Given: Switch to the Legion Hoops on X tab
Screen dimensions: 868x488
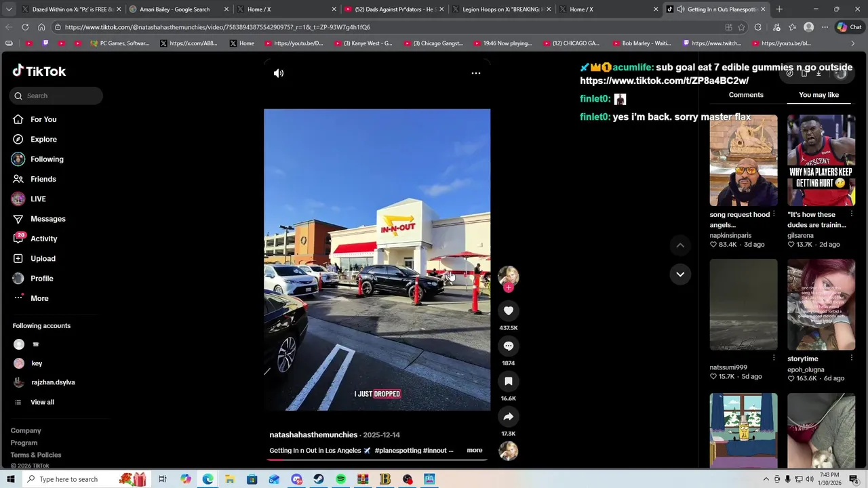Looking at the screenshot, I should [502, 9].
